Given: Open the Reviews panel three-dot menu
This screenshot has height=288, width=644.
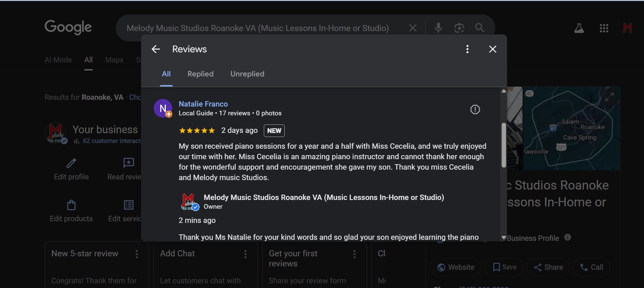Looking at the screenshot, I should [467, 49].
